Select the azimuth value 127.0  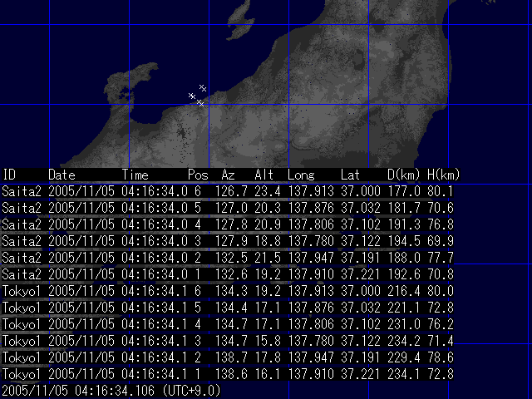click(231, 208)
